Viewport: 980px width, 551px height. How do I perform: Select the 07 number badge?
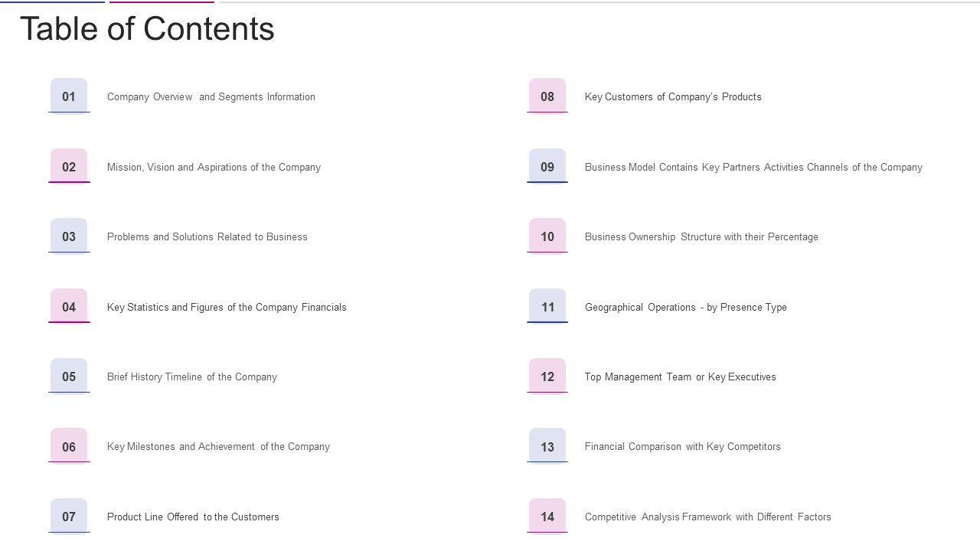coord(69,517)
